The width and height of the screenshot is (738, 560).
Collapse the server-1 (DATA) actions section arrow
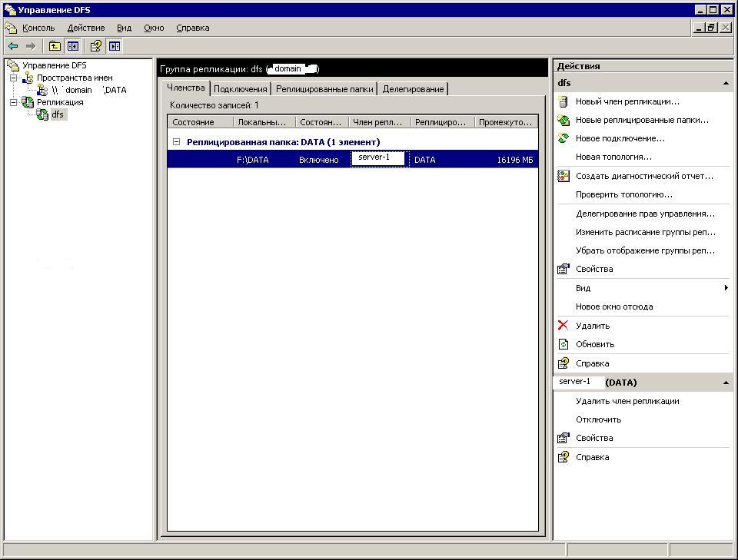726,383
